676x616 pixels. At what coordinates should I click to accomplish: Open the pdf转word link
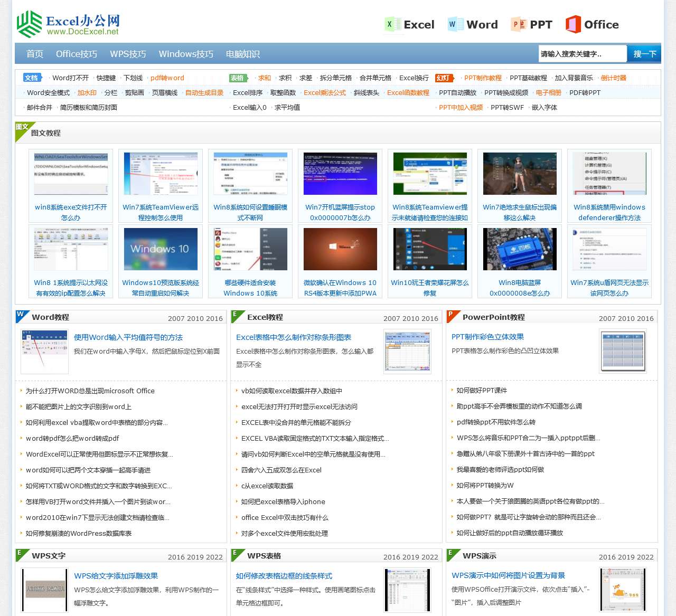coord(167,78)
